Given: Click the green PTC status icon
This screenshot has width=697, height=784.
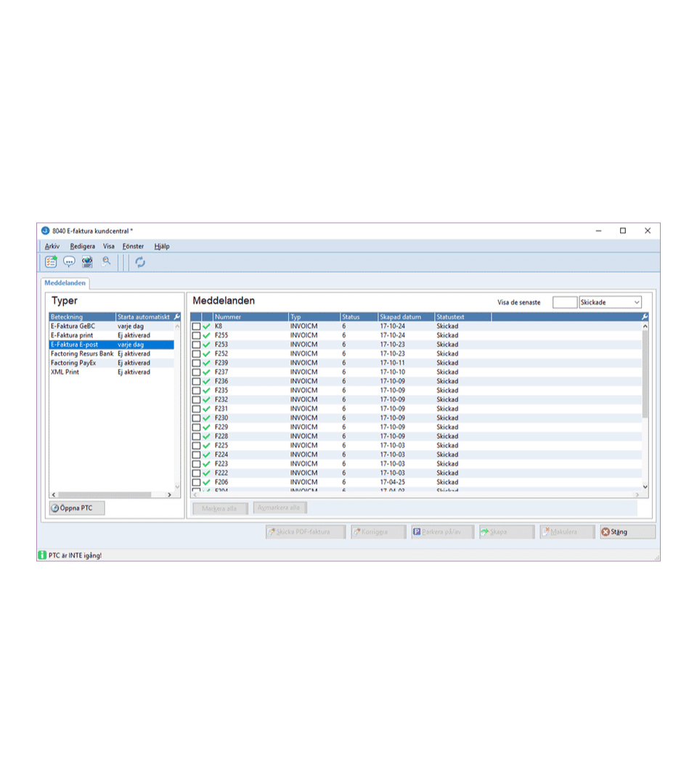Looking at the screenshot, I should click(x=43, y=555).
